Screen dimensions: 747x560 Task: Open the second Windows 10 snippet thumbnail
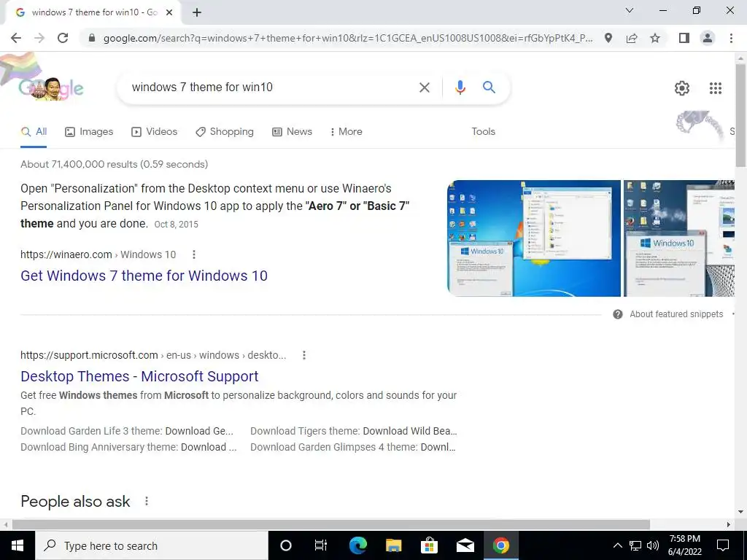tap(679, 238)
